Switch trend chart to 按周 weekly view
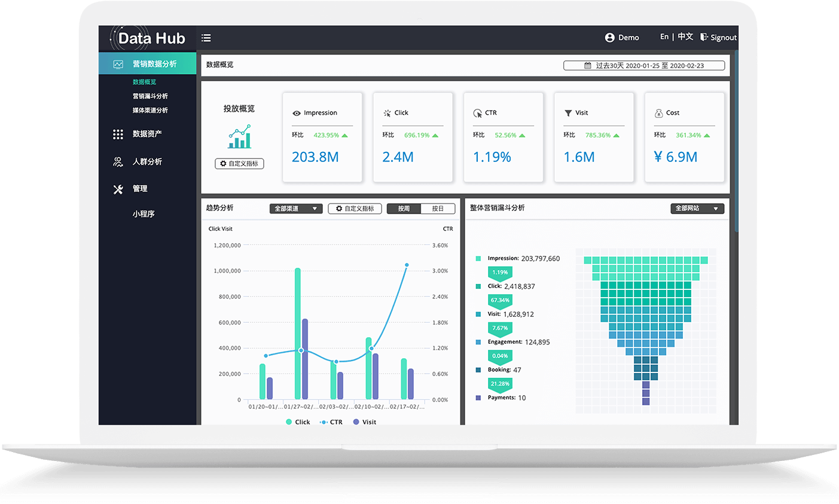The width and height of the screenshot is (839, 504). [x=404, y=209]
